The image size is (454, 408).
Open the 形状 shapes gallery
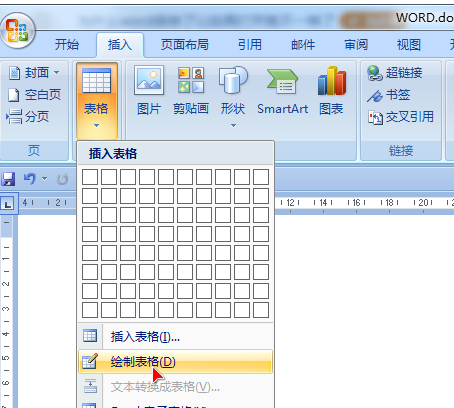233,91
